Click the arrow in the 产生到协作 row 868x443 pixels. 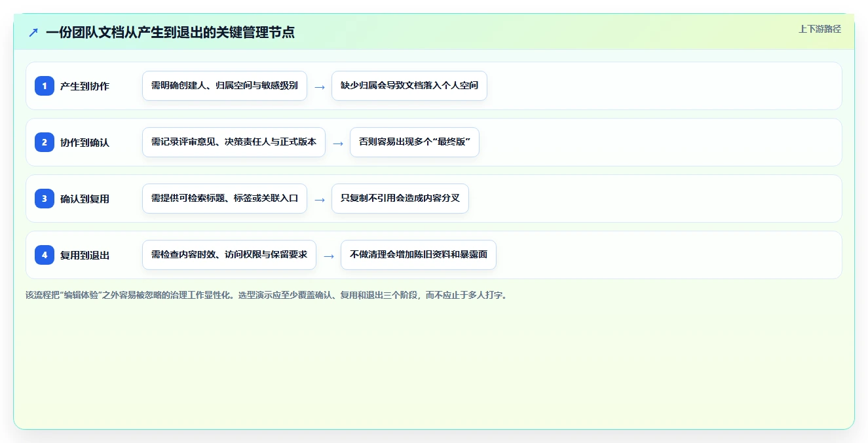pos(320,87)
